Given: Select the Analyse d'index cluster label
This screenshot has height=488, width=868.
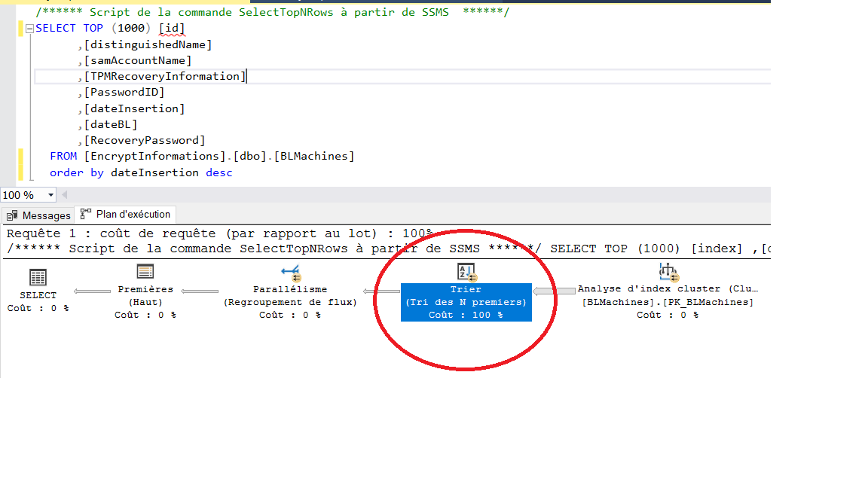Looking at the screenshot, I should pyautogui.click(x=668, y=289).
